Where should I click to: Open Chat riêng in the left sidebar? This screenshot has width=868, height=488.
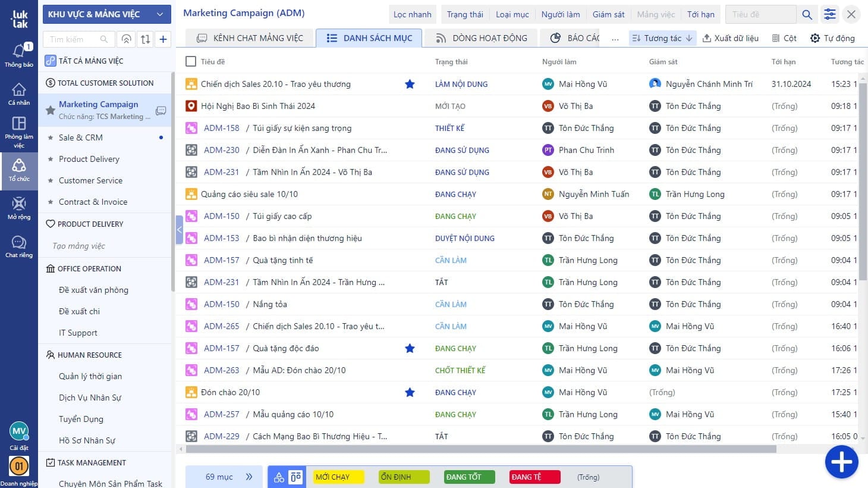point(19,246)
